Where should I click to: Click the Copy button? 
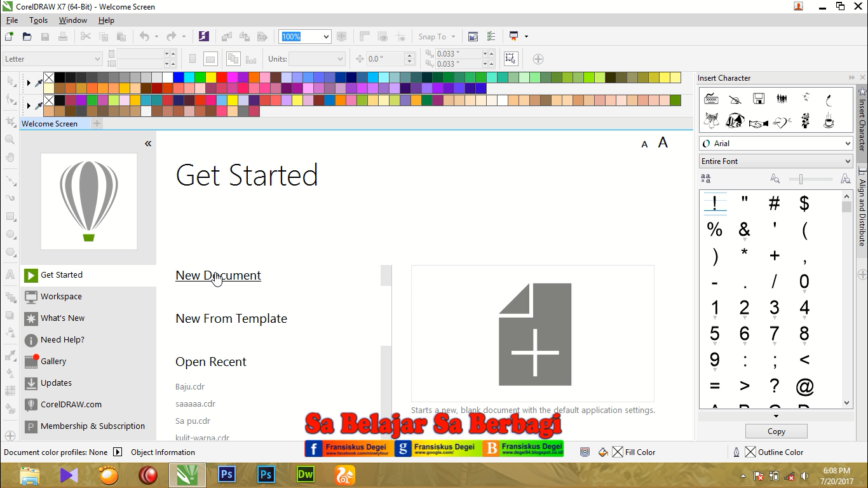coord(776,431)
